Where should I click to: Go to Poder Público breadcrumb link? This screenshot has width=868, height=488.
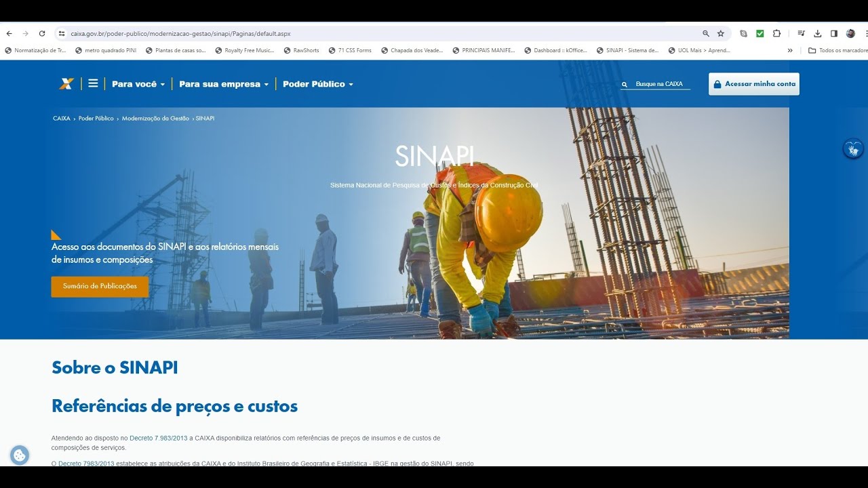click(96, 119)
